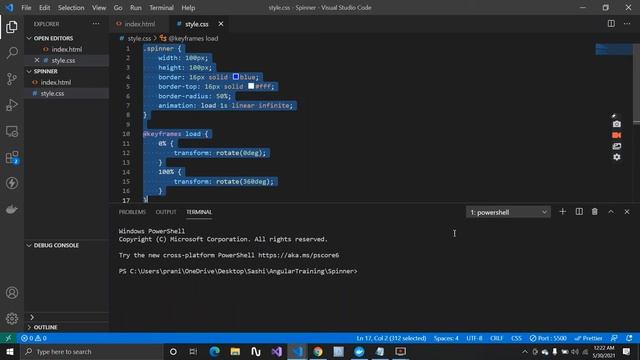Open the Run and Debug view
The width and height of the screenshot is (640, 360).
pos(12,105)
